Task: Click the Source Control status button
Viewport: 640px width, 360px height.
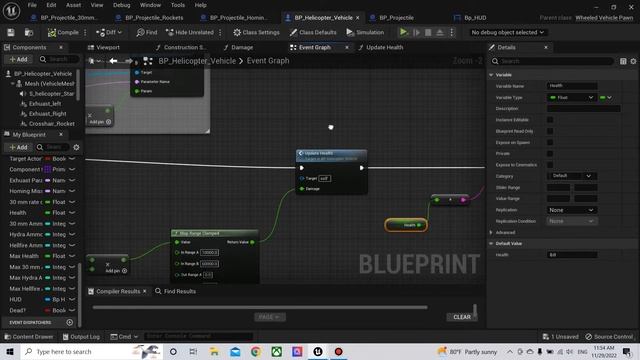Action: pyautogui.click(x=609, y=337)
